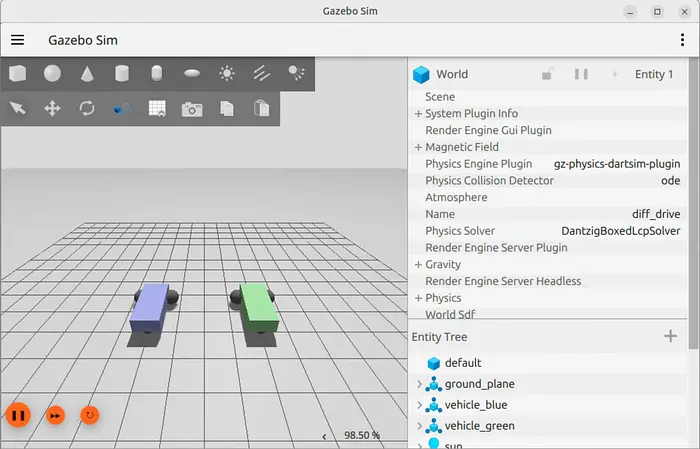This screenshot has width=700, height=449.
Task: Step the simulation forward
Action: pyautogui.click(x=56, y=414)
